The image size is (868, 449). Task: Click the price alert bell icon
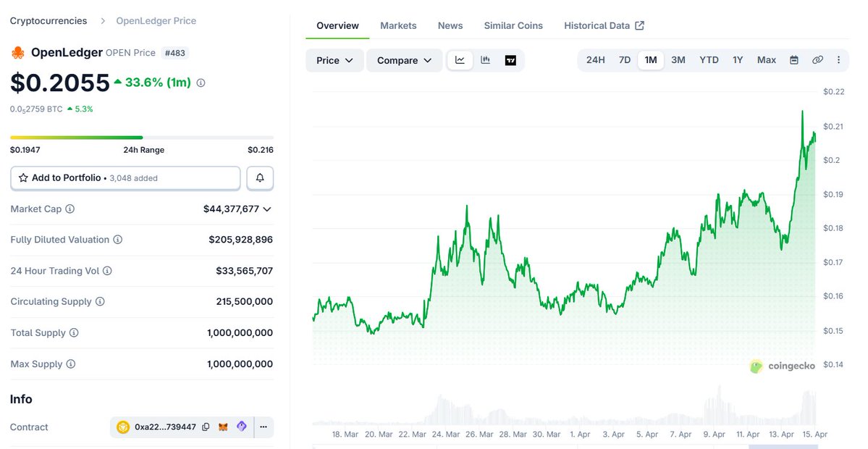[x=260, y=177]
